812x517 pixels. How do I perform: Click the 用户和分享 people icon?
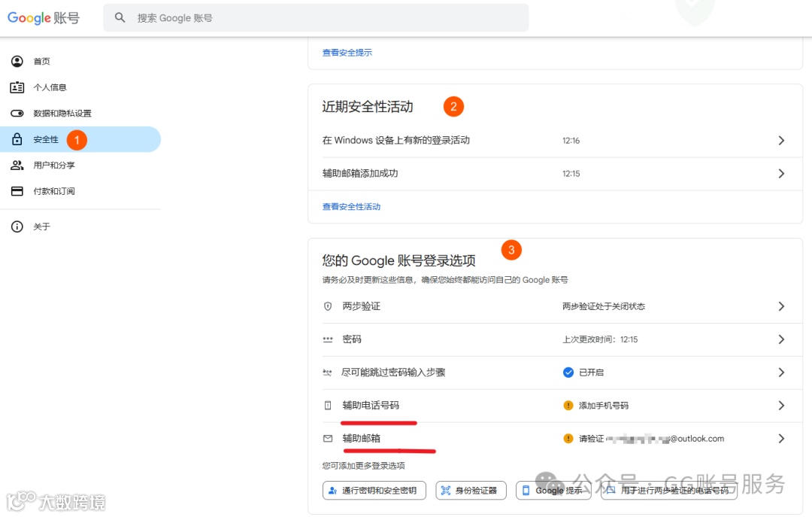click(x=17, y=165)
